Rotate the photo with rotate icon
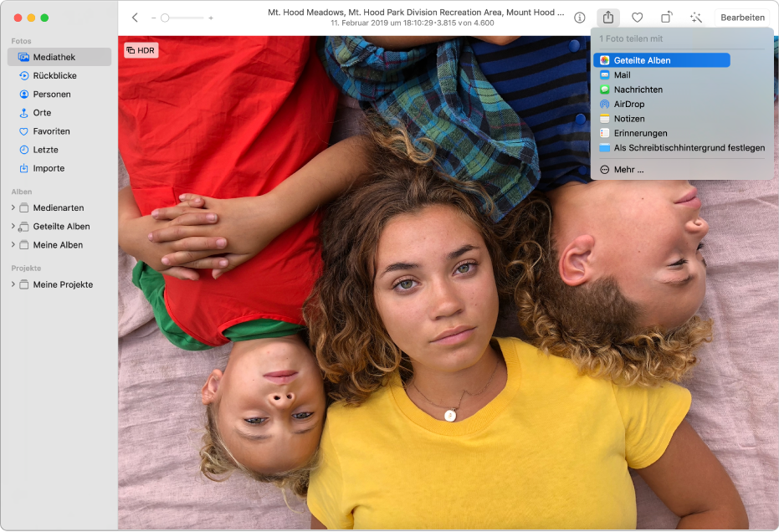This screenshot has height=532, width=779. coord(666,18)
